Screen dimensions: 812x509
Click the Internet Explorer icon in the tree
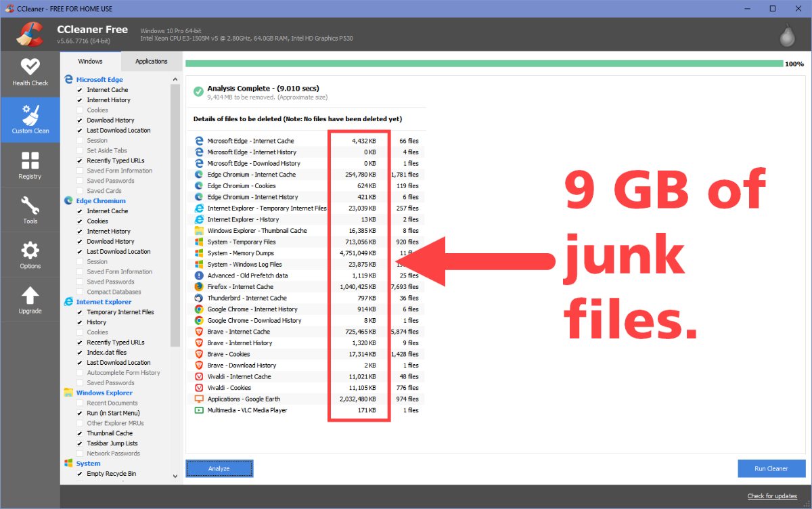tap(68, 302)
